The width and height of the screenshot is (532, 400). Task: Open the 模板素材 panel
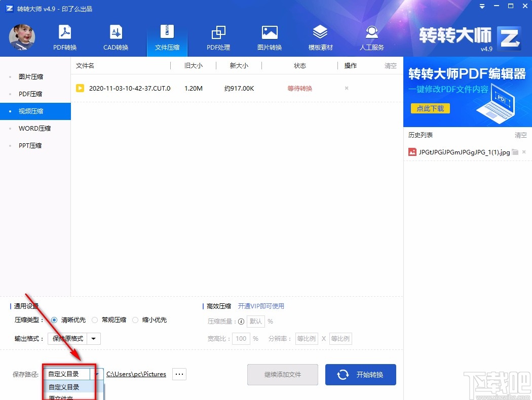coord(320,36)
